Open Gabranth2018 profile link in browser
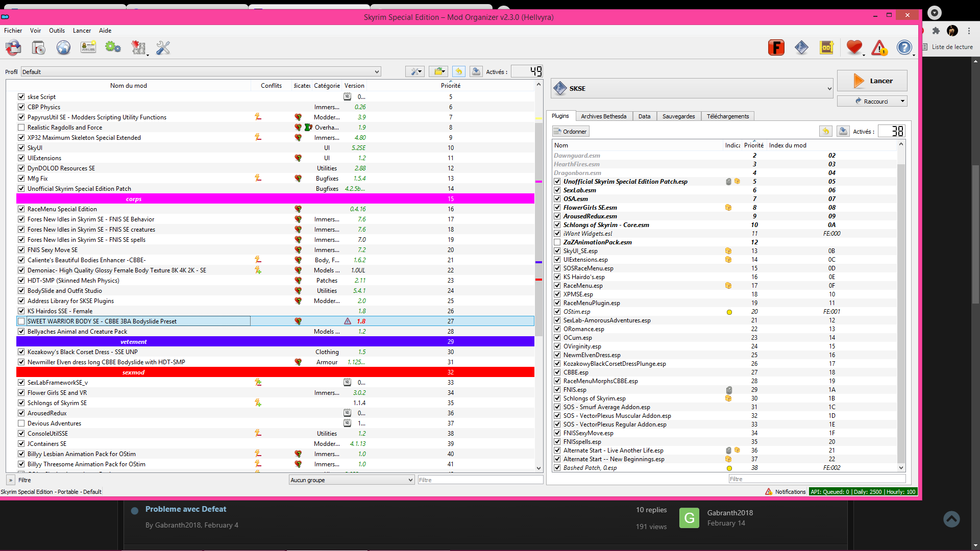This screenshot has width=980, height=551. [x=730, y=513]
